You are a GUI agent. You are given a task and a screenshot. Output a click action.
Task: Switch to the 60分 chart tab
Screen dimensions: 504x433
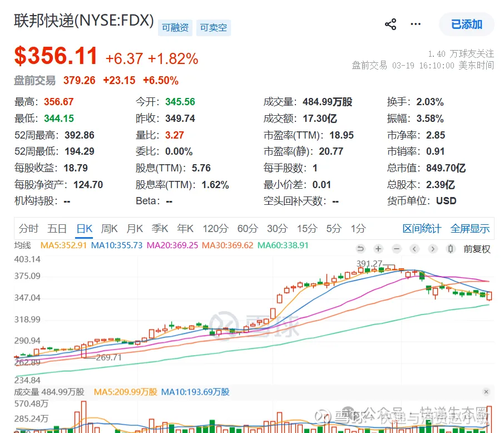pos(247,228)
